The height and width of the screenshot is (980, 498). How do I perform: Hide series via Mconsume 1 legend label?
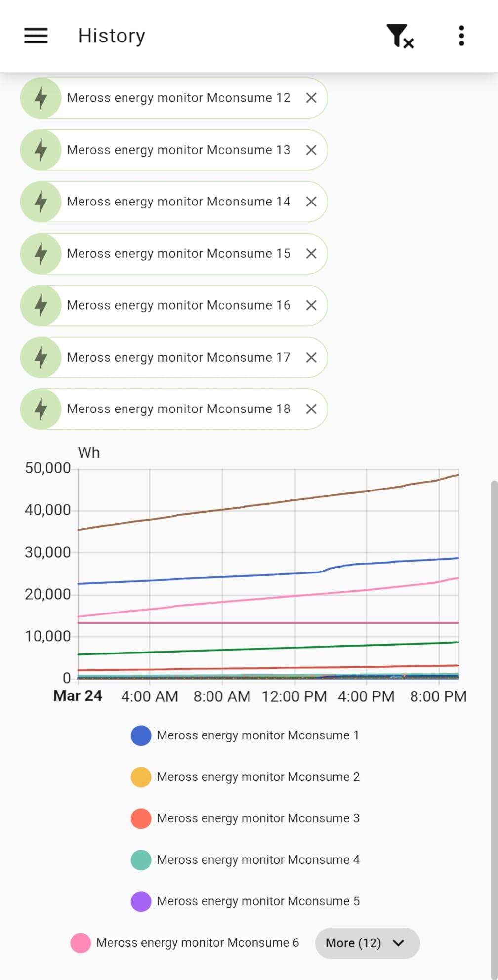(258, 735)
